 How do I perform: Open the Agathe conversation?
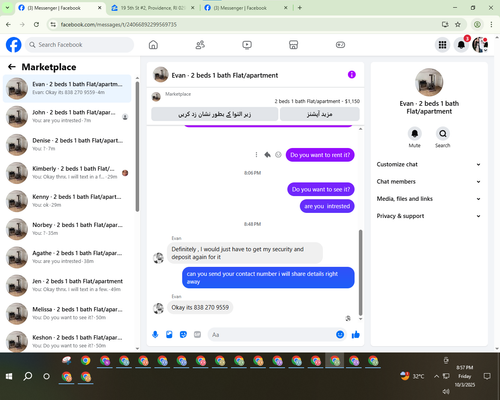click(x=67, y=257)
